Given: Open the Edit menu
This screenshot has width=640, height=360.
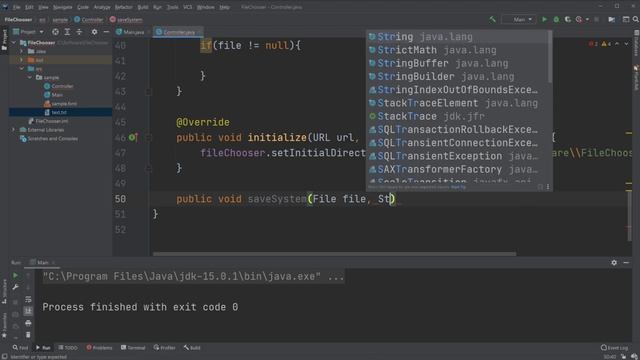Looking at the screenshot, I should pos(29,7).
